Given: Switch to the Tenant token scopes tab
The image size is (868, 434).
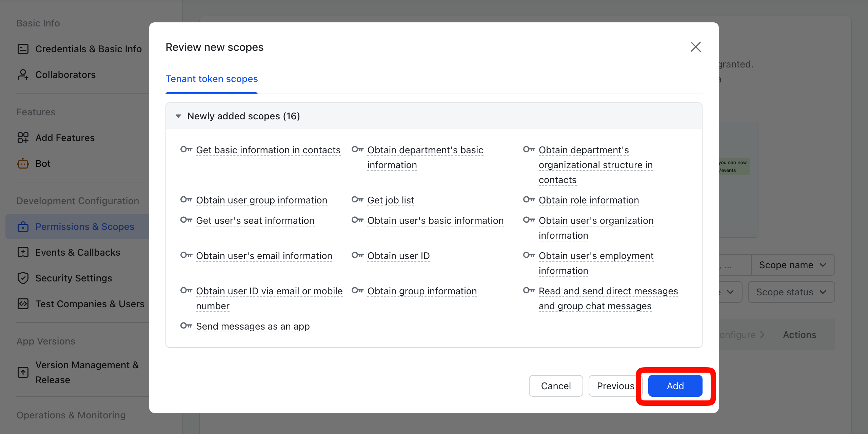Looking at the screenshot, I should pyautogui.click(x=212, y=79).
